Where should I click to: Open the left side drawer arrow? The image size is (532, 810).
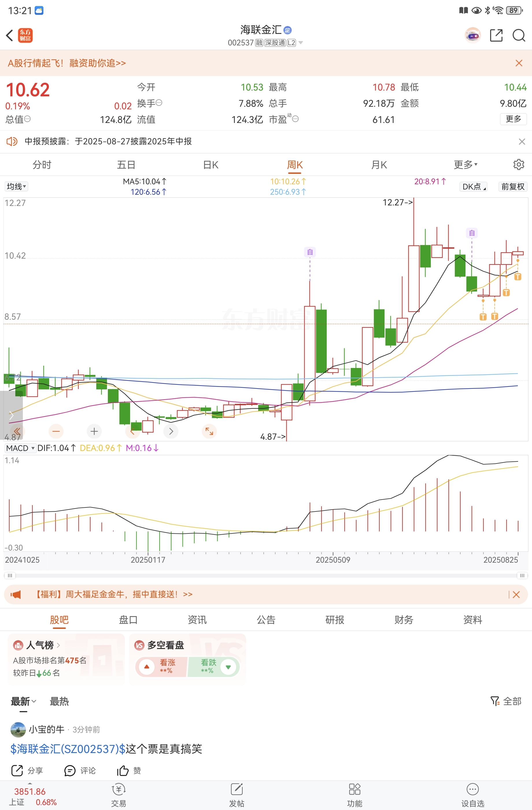click(11, 415)
